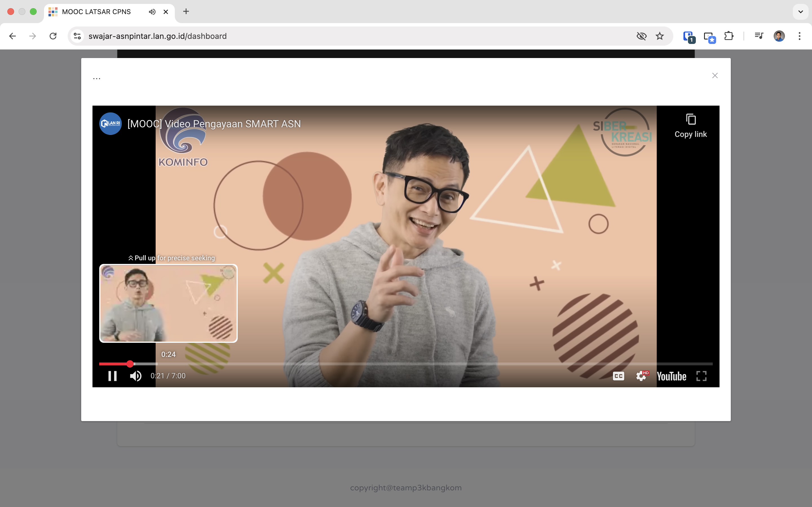Open Chrome three-dot menu

(799, 36)
